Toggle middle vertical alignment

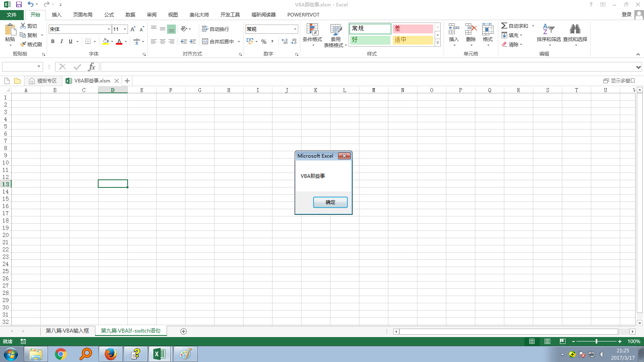point(163,29)
